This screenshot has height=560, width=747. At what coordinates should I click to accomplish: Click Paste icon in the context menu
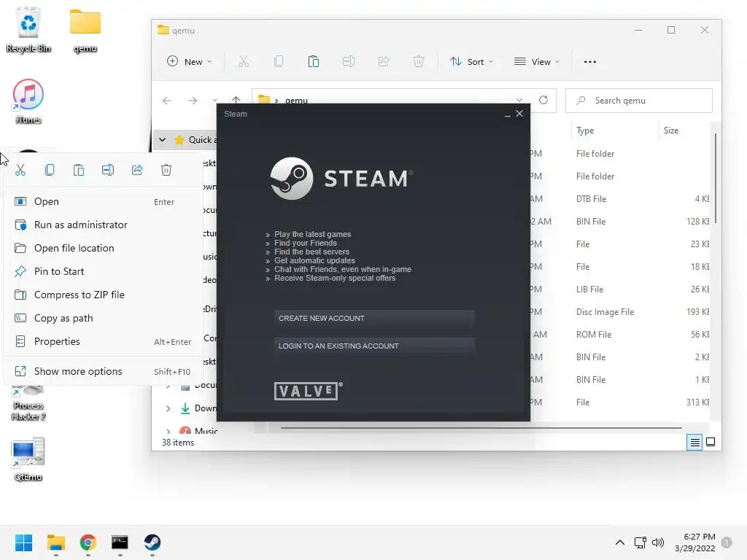click(79, 170)
